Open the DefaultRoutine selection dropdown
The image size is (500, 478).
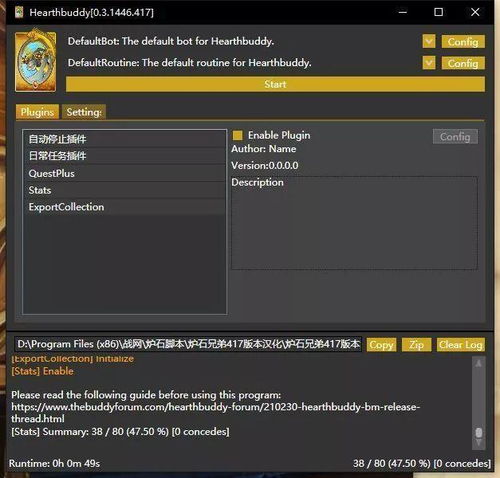point(429,63)
